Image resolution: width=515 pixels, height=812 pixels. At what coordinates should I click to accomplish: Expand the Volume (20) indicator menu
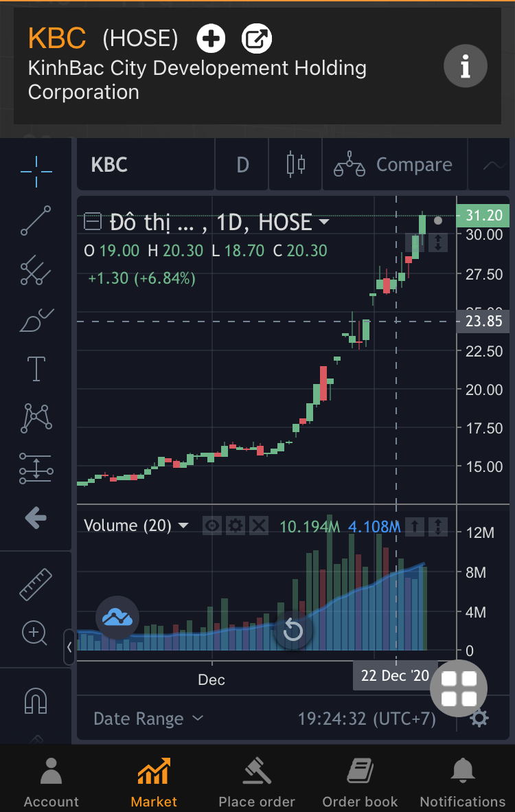click(x=183, y=526)
